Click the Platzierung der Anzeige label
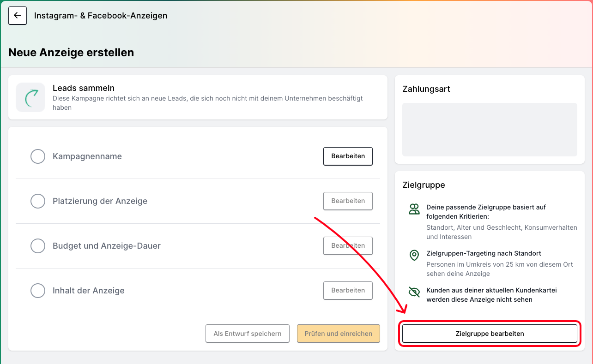The image size is (593, 364). [x=100, y=201]
